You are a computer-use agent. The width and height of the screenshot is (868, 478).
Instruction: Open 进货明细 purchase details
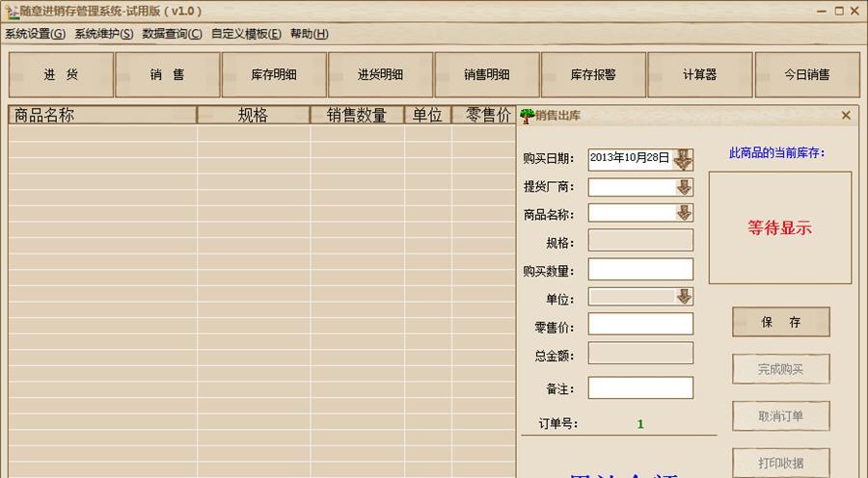[380, 75]
